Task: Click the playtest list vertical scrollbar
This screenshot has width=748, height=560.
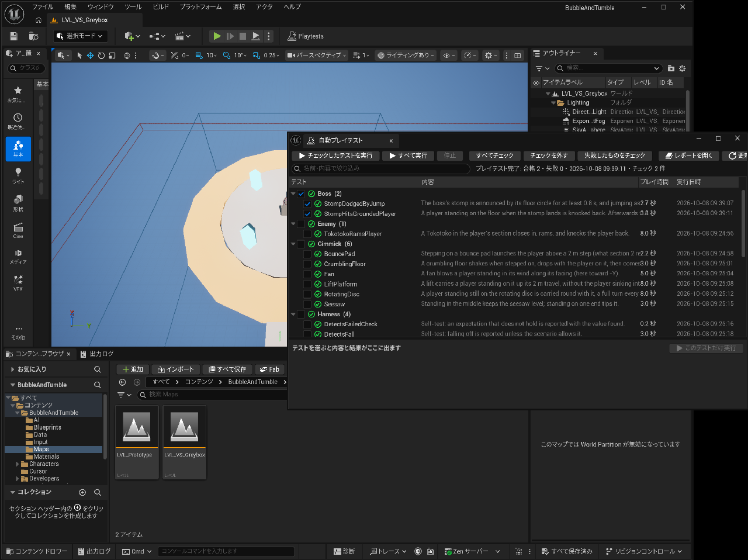Action: (743, 223)
